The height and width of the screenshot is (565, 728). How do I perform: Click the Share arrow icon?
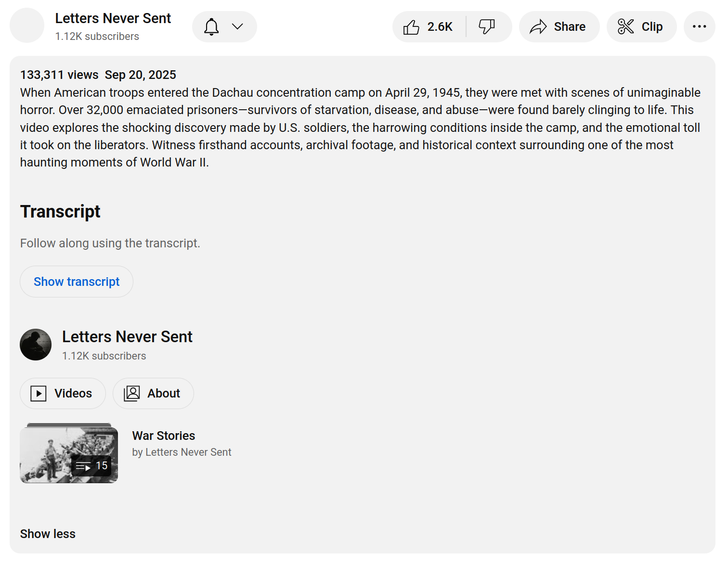click(x=538, y=27)
